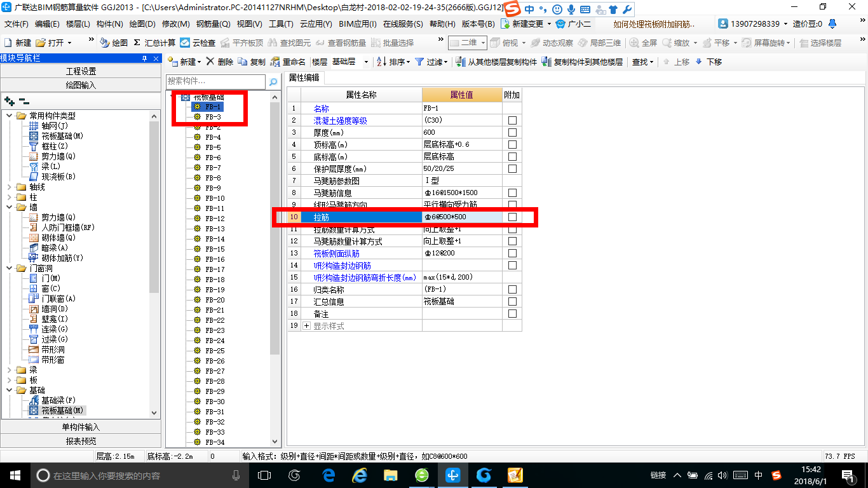868x488 pixels.
Task: Open Sogou input method skin icon
Action: pos(613,10)
